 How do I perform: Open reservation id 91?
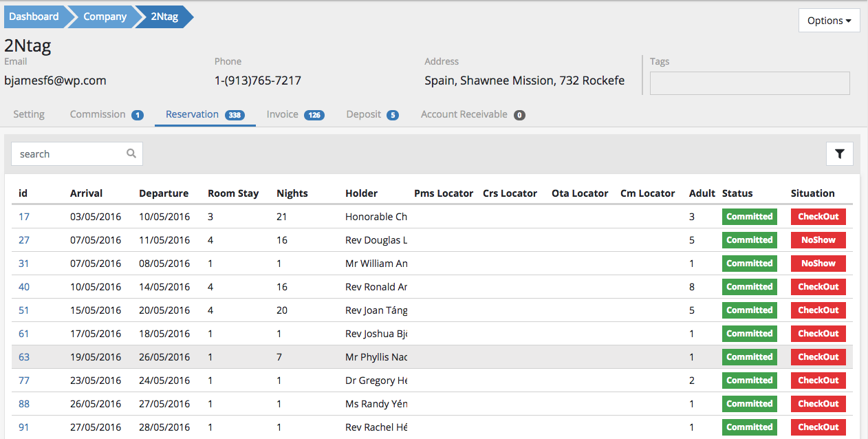tap(24, 427)
